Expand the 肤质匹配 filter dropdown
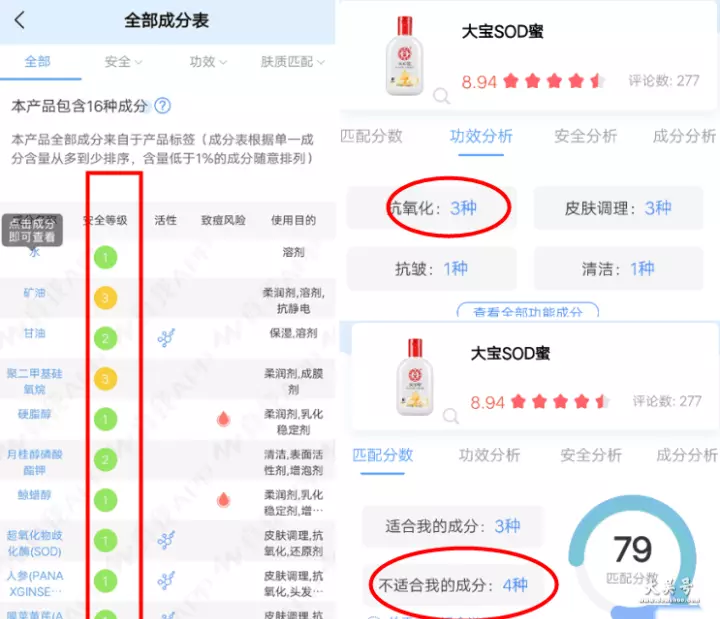Viewport: 720px width, 619px height. [292, 62]
